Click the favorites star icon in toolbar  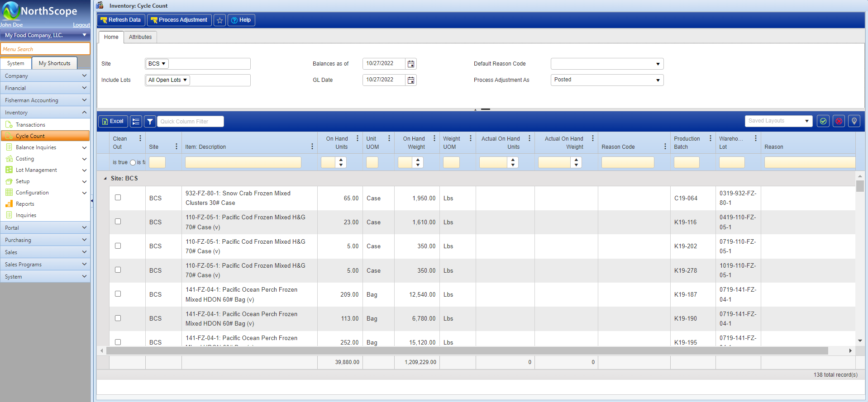[219, 20]
